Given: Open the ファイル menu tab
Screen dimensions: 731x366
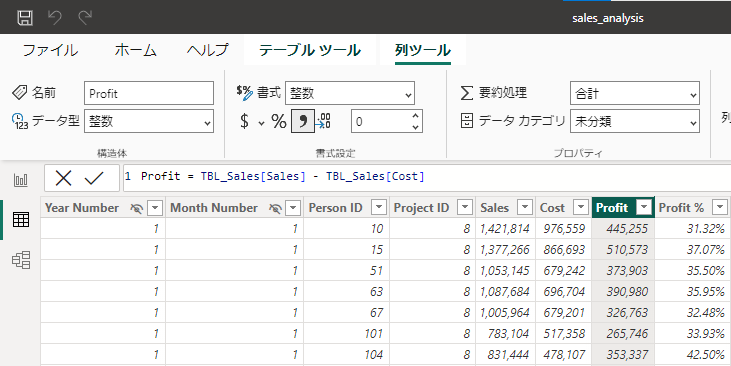Looking at the screenshot, I should (50, 50).
